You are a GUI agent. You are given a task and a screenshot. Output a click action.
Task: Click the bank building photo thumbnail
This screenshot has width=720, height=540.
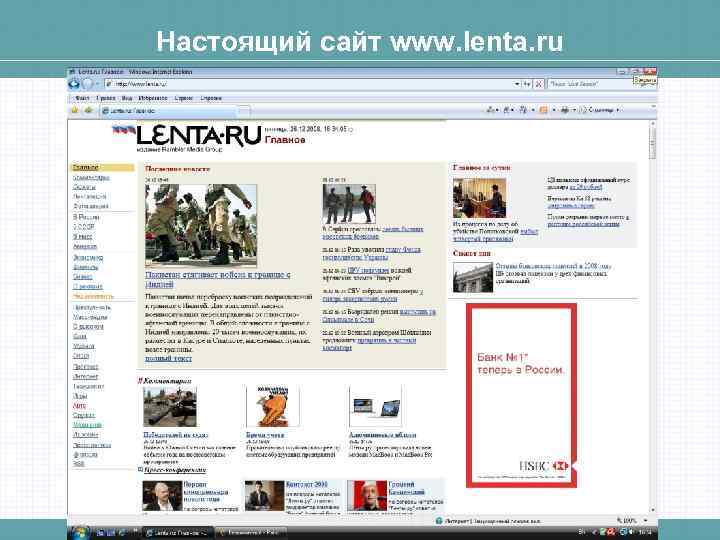click(x=473, y=277)
